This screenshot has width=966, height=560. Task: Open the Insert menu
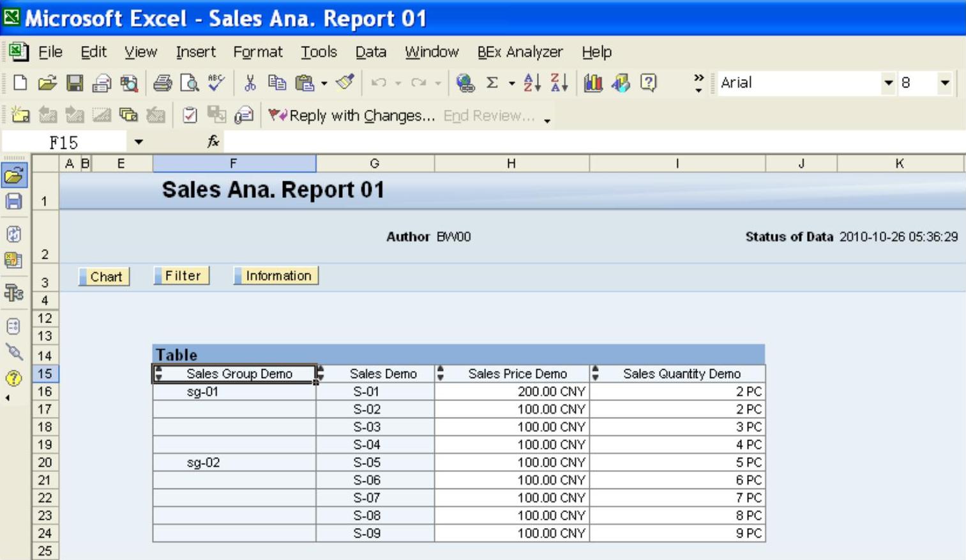click(195, 52)
